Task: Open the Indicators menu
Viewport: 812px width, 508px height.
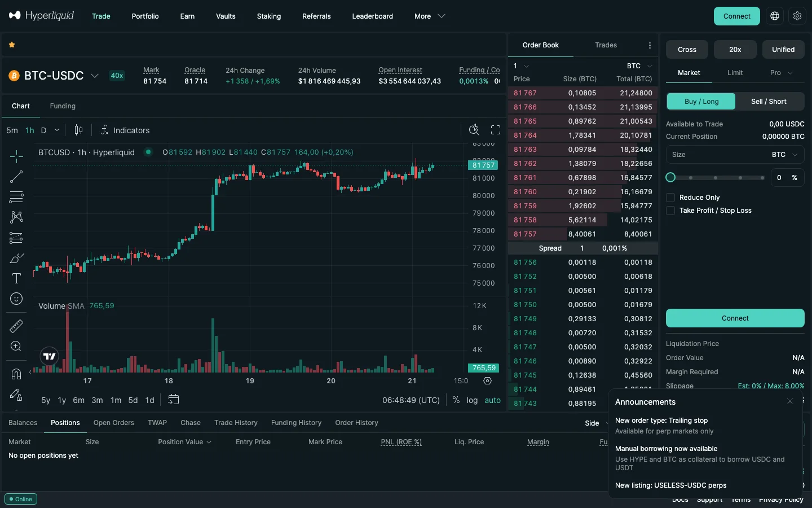Action: tap(125, 130)
